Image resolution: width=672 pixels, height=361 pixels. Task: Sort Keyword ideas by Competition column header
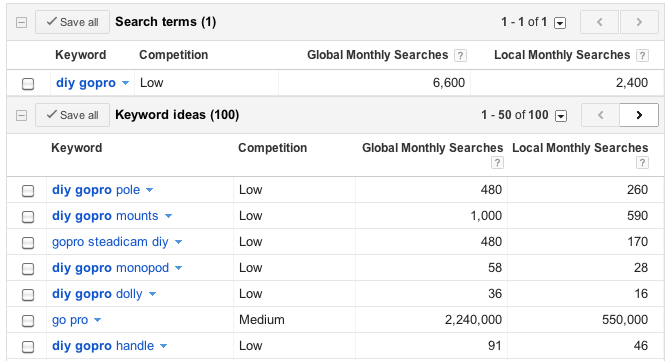[273, 148]
